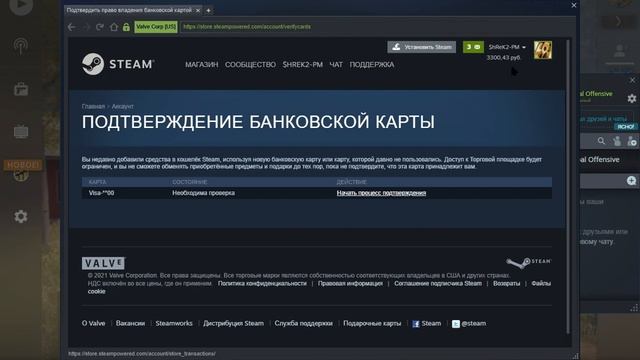Open friends panel gear settings icon
The image size is (640, 360).
pyautogui.click(x=631, y=98)
